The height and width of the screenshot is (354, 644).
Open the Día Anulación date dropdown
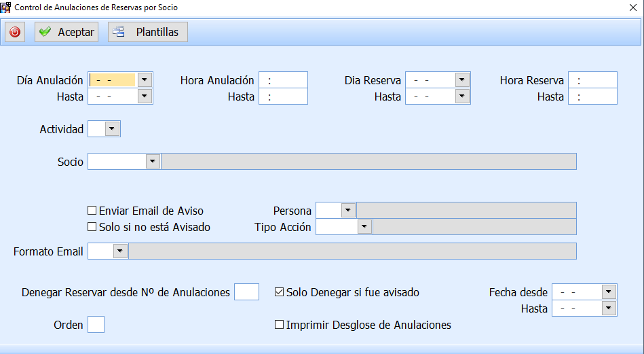[x=145, y=80]
